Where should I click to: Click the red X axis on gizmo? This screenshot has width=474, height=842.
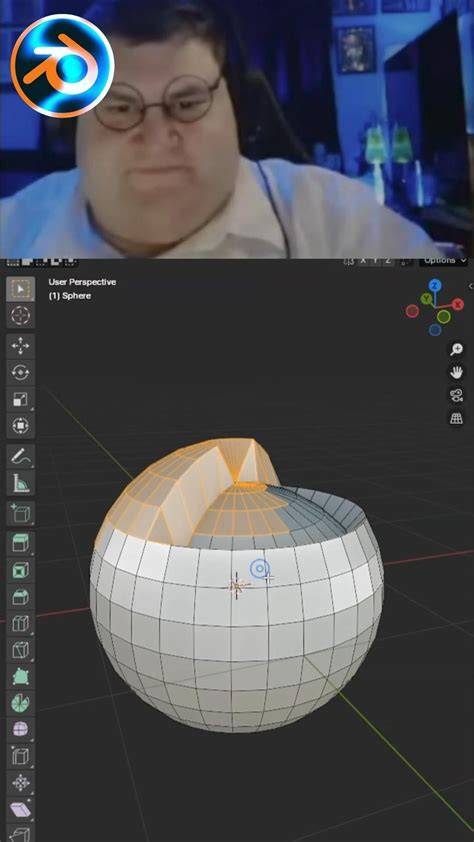458,304
